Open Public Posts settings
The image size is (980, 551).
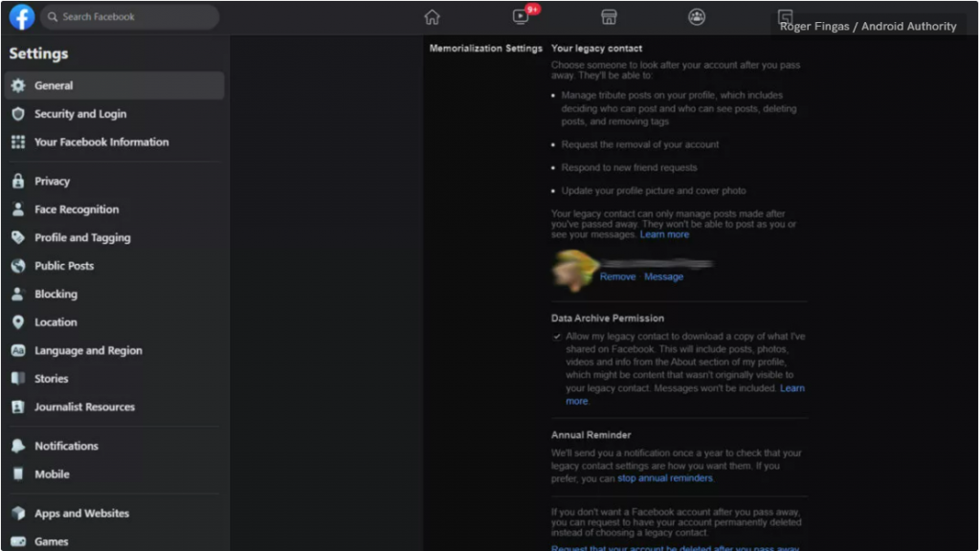tap(115, 266)
